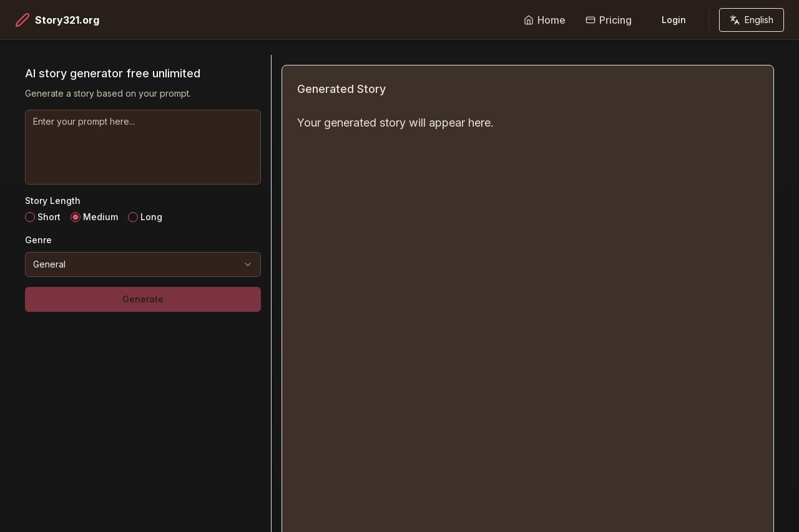Select the Medium story length radio

point(76,217)
